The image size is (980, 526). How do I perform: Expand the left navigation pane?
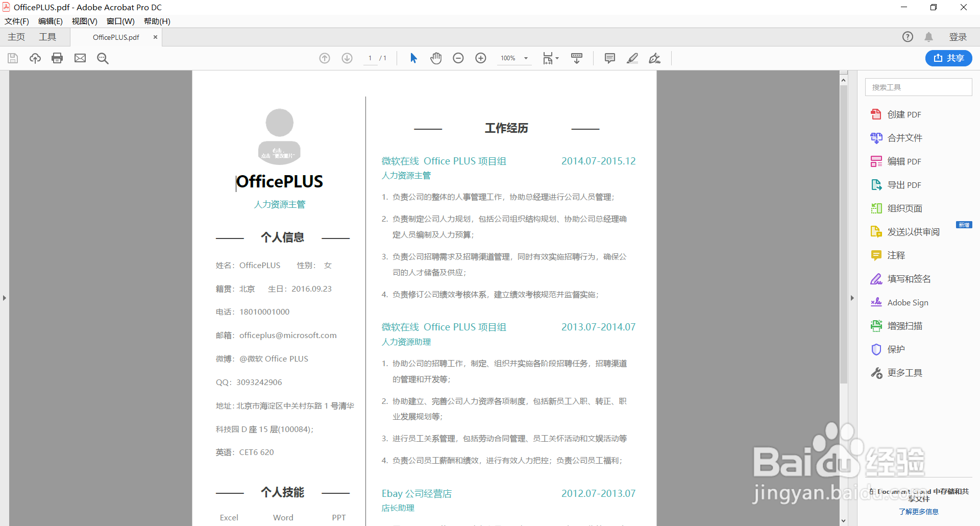[x=4, y=298]
